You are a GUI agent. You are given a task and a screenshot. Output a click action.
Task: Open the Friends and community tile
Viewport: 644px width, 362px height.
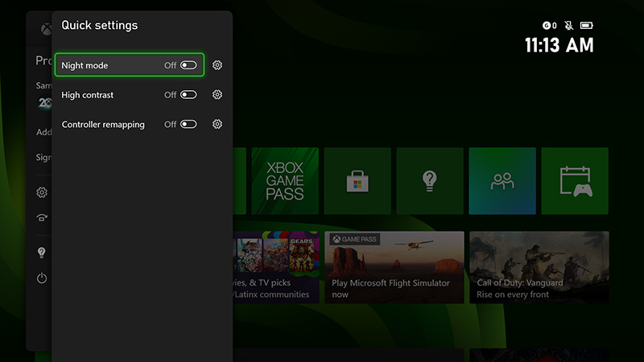502,181
